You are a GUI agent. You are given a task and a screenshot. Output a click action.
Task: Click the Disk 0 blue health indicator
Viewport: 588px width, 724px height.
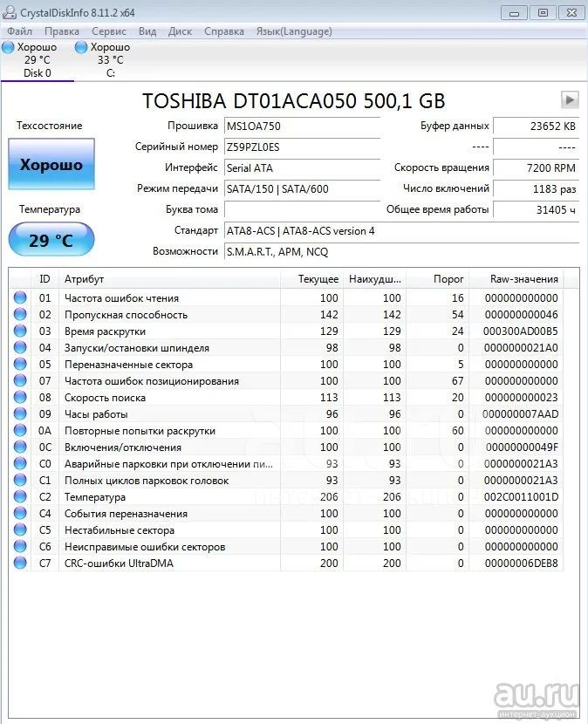[x=9, y=47]
